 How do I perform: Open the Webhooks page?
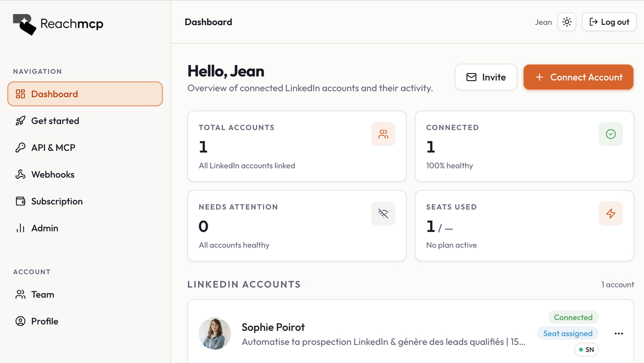[x=85, y=175]
